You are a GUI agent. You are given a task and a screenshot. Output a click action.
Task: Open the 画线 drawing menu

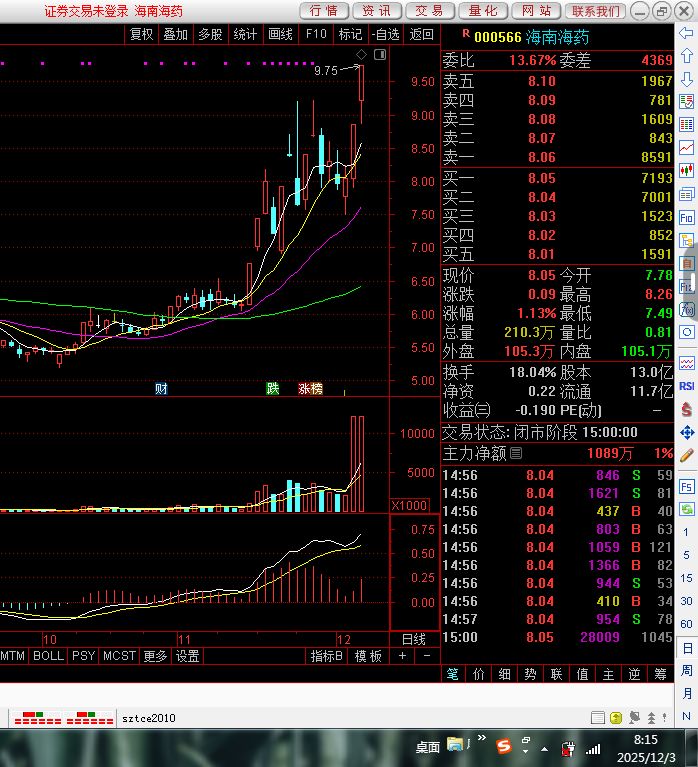tap(280, 34)
